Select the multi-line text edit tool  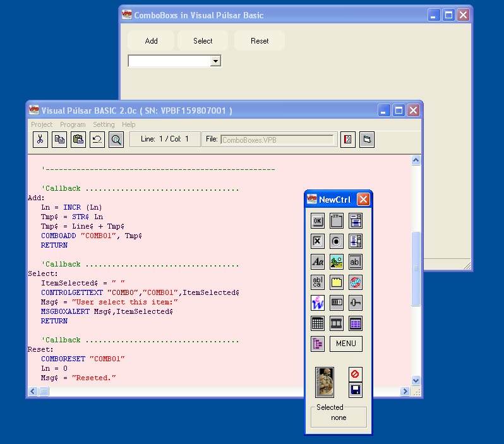point(317,282)
